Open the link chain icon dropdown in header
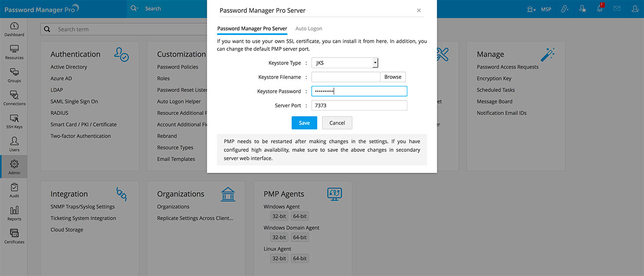Image resolution: width=644 pixels, height=276 pixels. click(565, 9)
